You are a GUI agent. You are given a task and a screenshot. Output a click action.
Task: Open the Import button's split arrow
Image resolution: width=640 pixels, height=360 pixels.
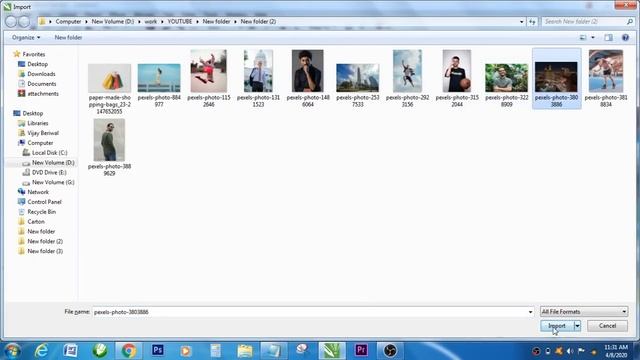[577, 326]
